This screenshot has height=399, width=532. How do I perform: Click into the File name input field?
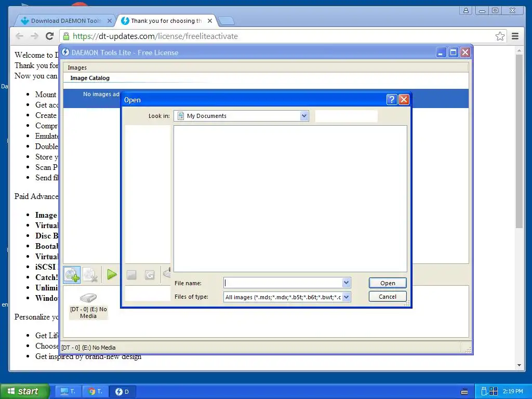click(x=283, y=282)
